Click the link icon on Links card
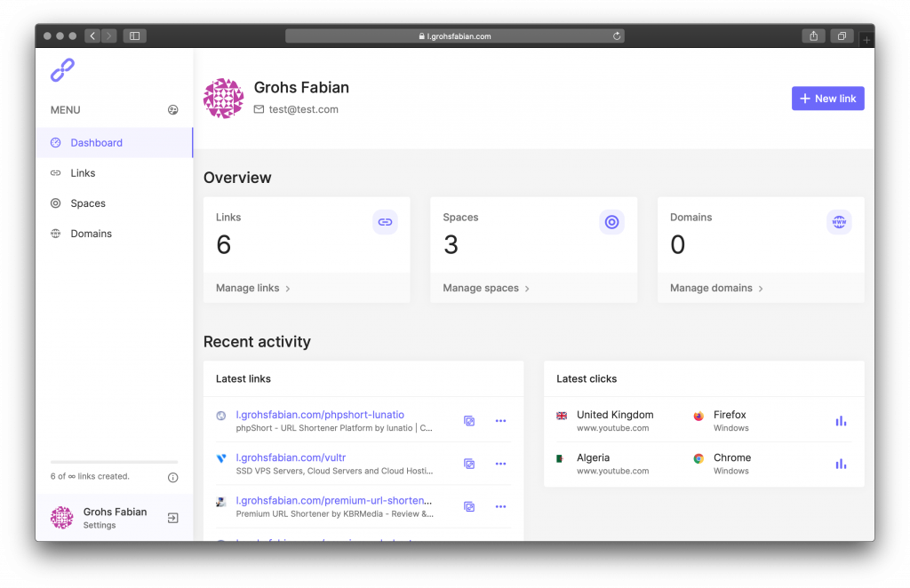Screen dimensions: 910x588 pyautogui.click(x=385, y=222)
